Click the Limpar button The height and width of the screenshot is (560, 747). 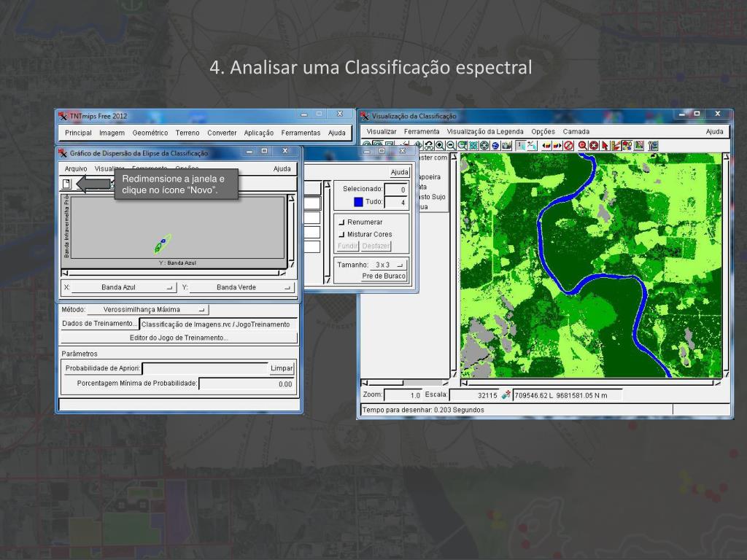[282, 368]
